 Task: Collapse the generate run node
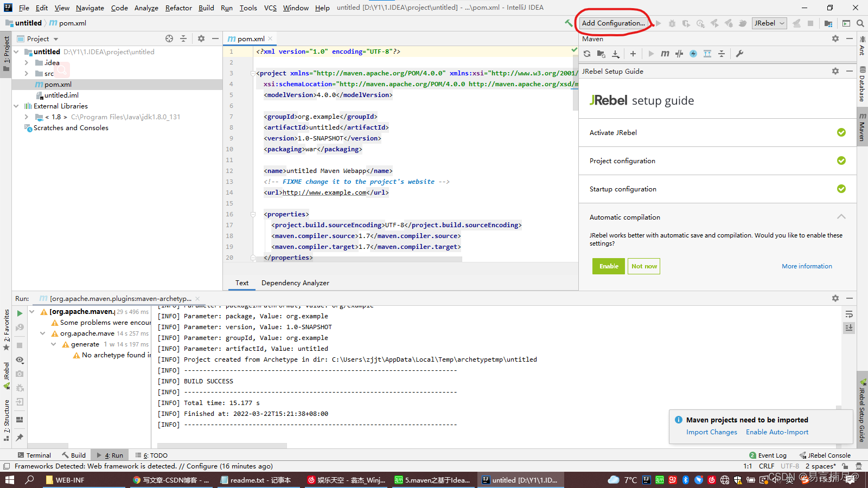[x=54, y=344]
